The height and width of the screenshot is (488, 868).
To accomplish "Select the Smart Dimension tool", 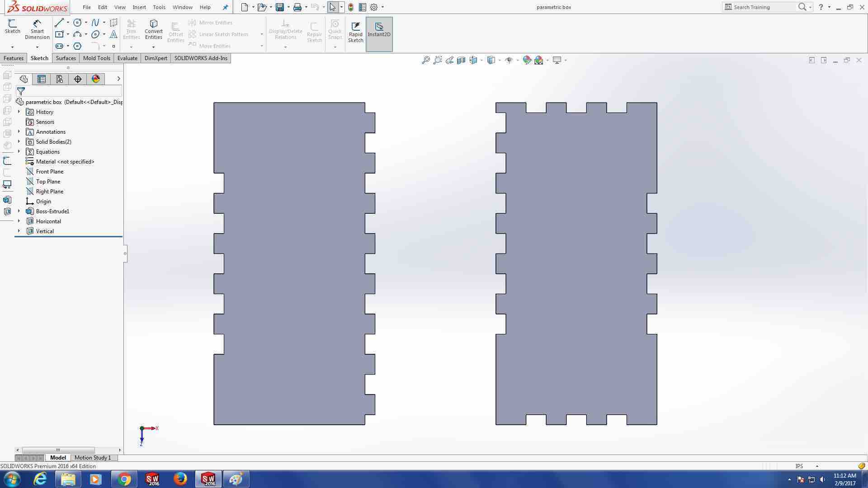I will 37,29.
